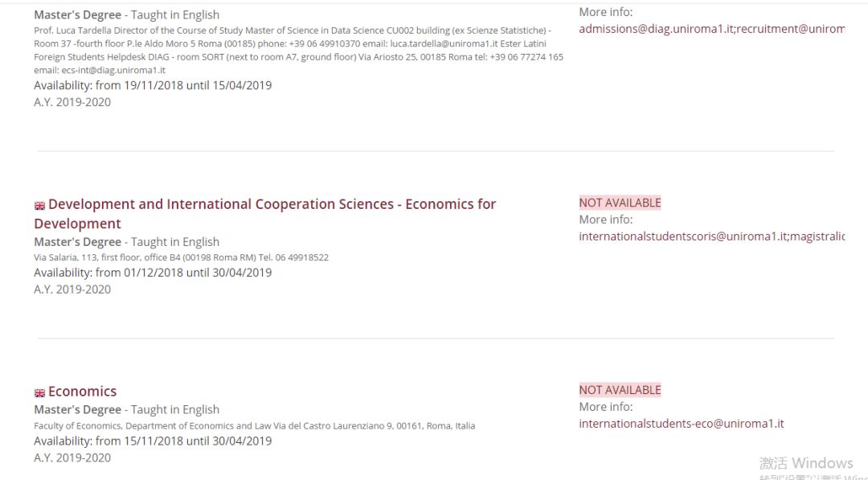Click Master's Degree label under Economics
Screen dimensions: 868x480
pos(77,409)
